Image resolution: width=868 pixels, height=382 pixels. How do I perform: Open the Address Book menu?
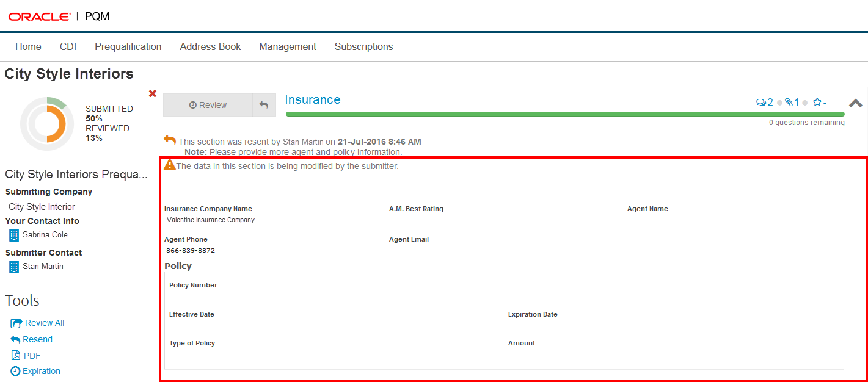pos(210,46)
